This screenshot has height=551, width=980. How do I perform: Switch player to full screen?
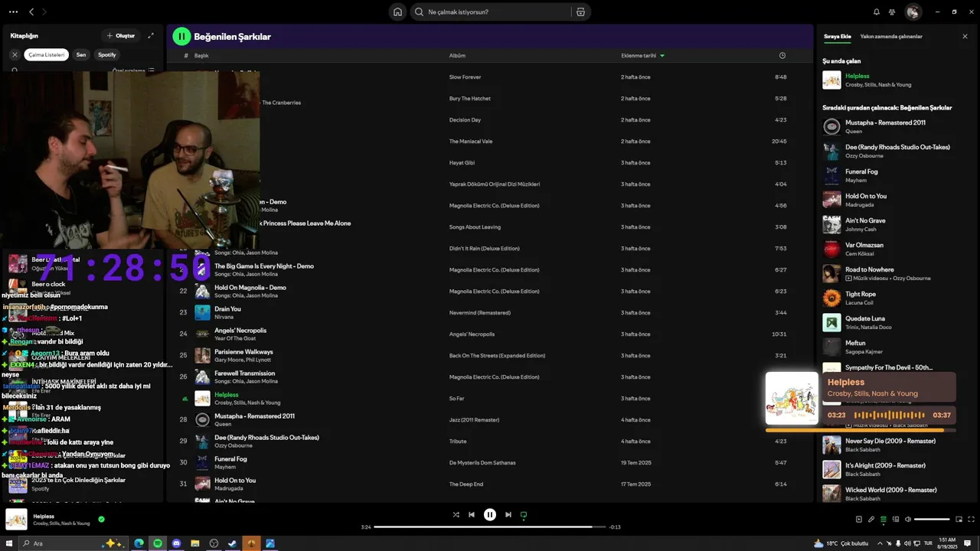coord(971,519)
